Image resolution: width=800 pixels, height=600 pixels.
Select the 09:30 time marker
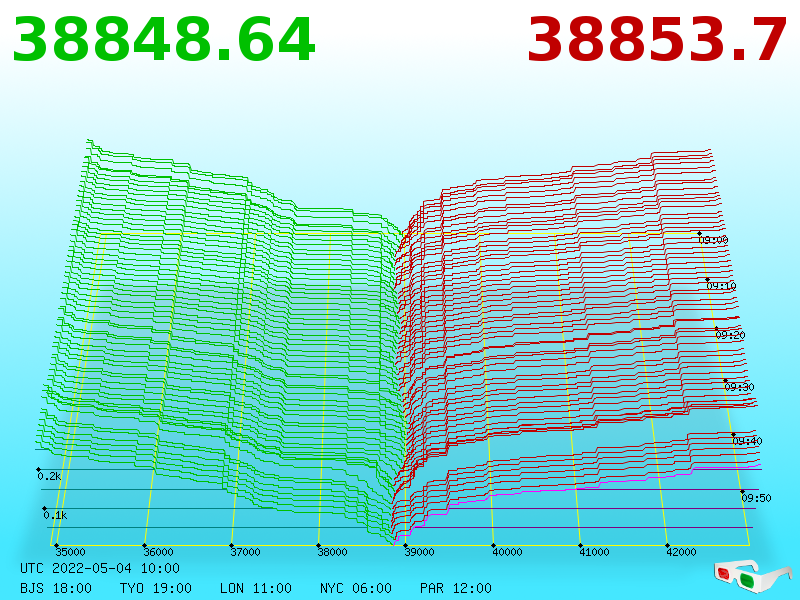[739, 387]
